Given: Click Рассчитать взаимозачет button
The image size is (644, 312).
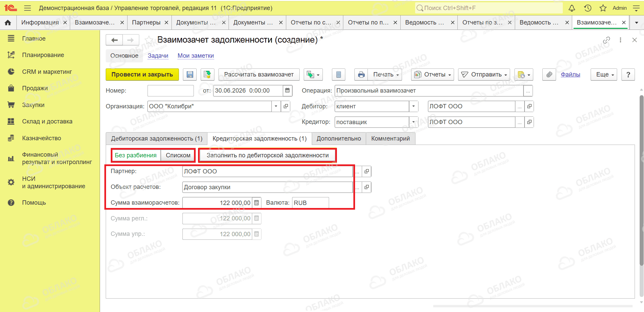Looking at the screenshot, I should click(259, 74).
